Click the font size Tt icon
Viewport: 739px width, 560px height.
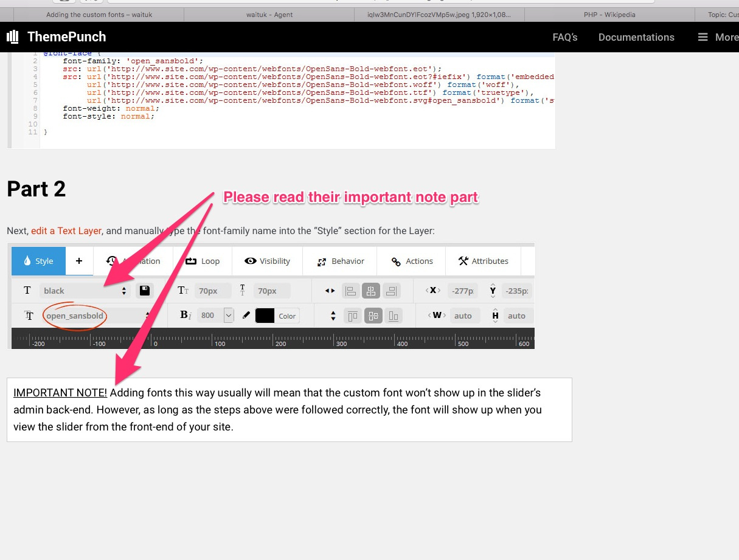pos(183,291)
